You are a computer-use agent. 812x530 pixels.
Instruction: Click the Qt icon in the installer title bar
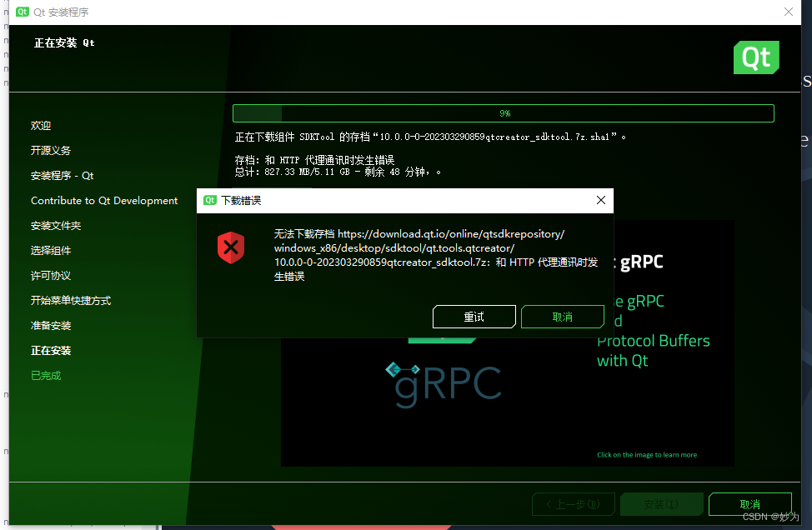tap(23, 12)
